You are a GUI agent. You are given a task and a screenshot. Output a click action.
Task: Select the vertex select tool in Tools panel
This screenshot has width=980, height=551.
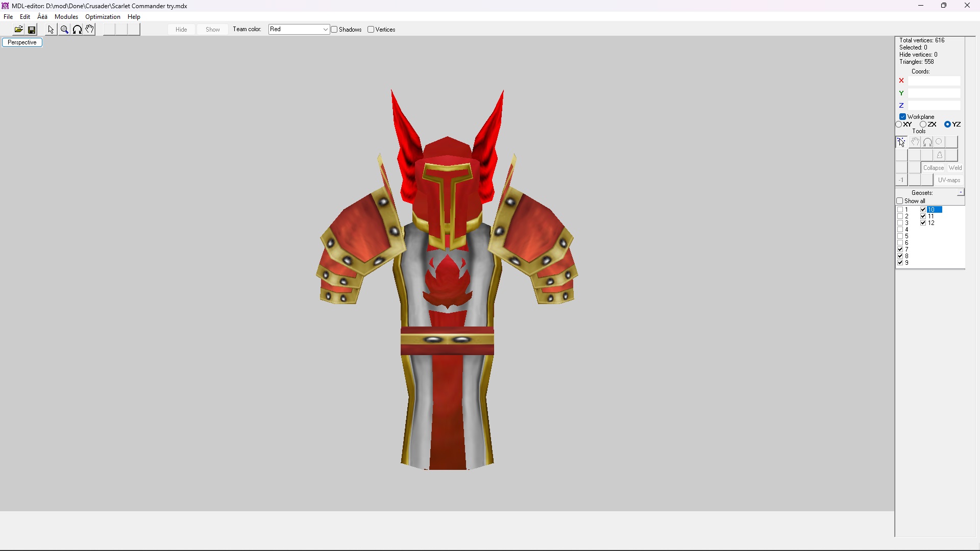901,142
